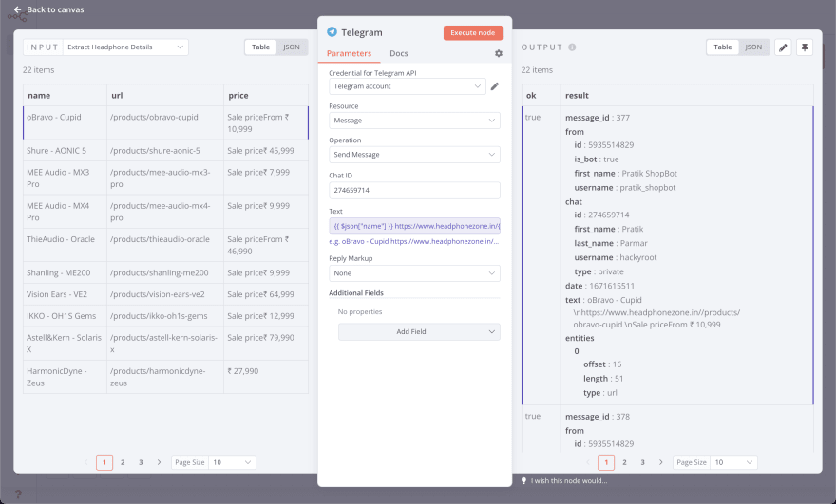Click the MEE Audio - MX3 Pro cell
This screenshot has width=836, height=504.
[x=65, y=177]
